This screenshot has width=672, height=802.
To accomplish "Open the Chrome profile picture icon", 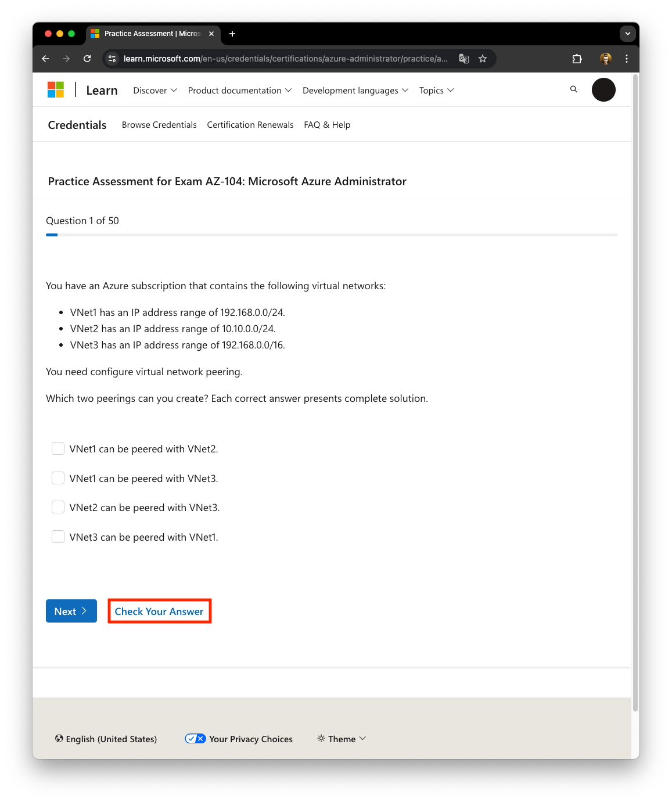I will (606, 59).
